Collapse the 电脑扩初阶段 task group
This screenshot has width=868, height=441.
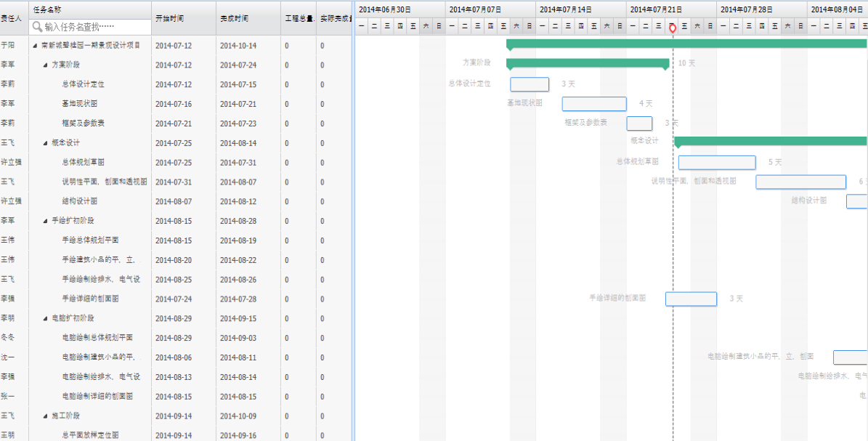[45, 318]
